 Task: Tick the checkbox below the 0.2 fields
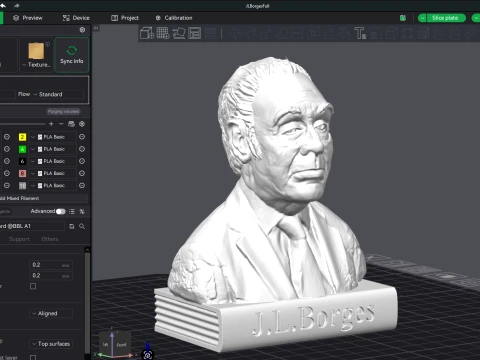point(33,286)
